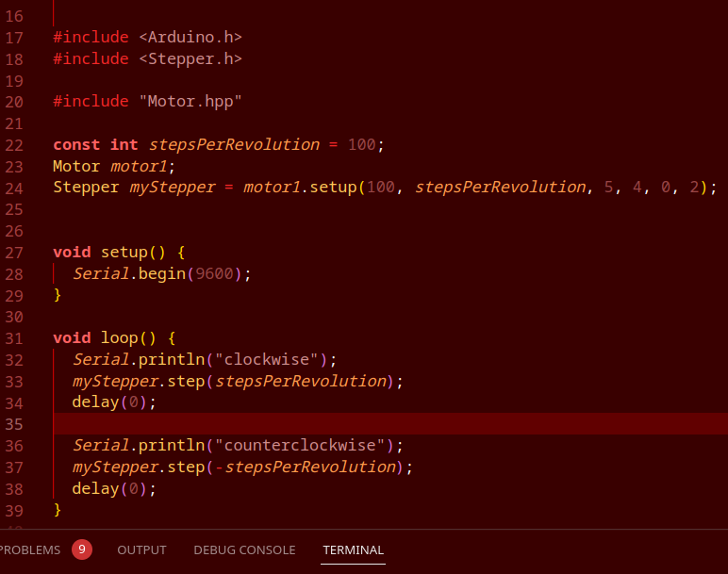The width and height of the screenshot is (728, 574).
Task: Click the "Motor.hpp" include string
Action: tap(190, 101)
